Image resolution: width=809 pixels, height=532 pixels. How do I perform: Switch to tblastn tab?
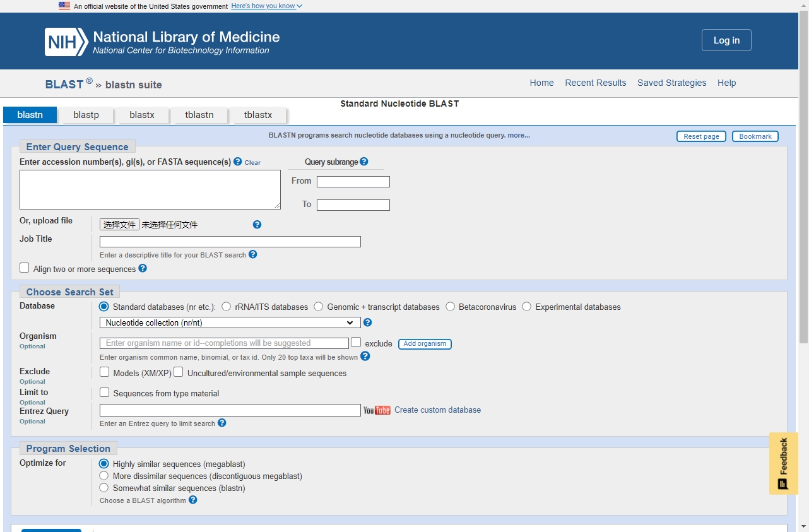[199, 115]
